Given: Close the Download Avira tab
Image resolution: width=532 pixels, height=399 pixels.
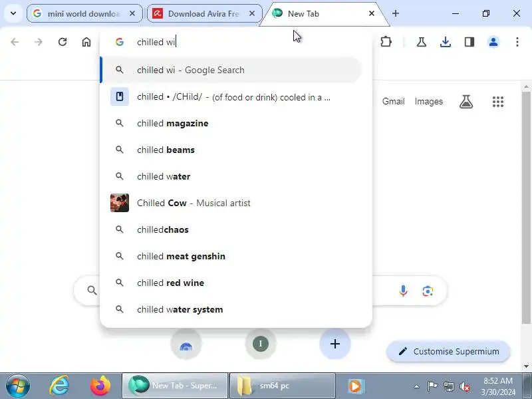Looking at the screenshot, I should point(252,13).
